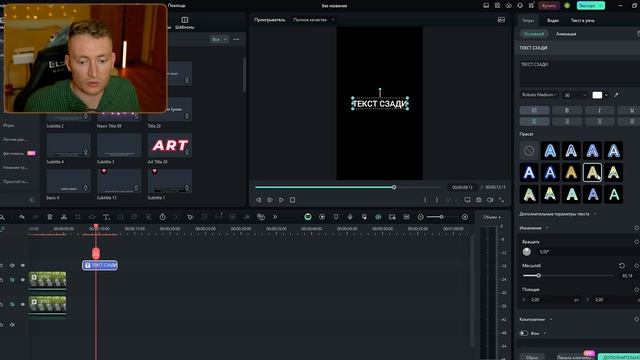640x360 pixels.
Task: Click the green circular icon in timeline toolbar
Action: click(308, 217)
